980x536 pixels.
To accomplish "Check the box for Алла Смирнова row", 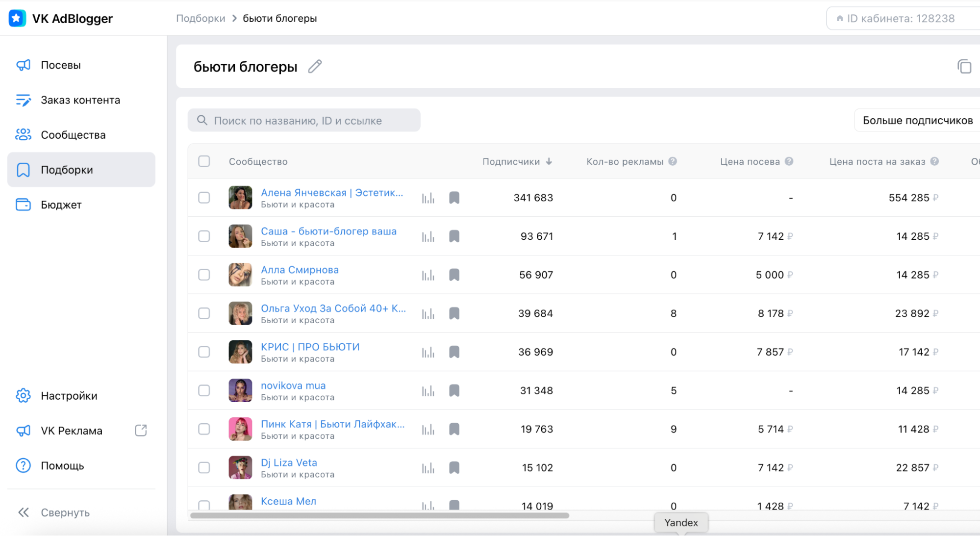I will 204,275.
